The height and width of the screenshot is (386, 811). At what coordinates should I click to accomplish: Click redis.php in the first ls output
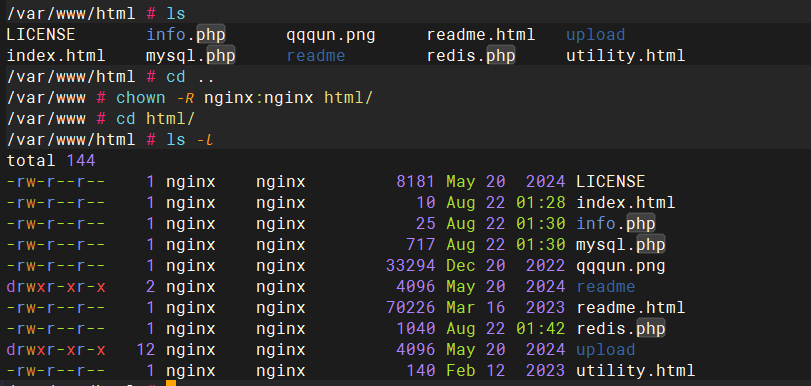tap(471, 55)
